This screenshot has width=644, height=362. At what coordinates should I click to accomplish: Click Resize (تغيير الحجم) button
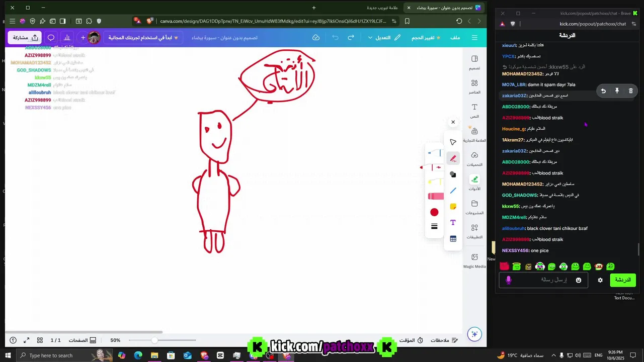[x=426, y=38]
